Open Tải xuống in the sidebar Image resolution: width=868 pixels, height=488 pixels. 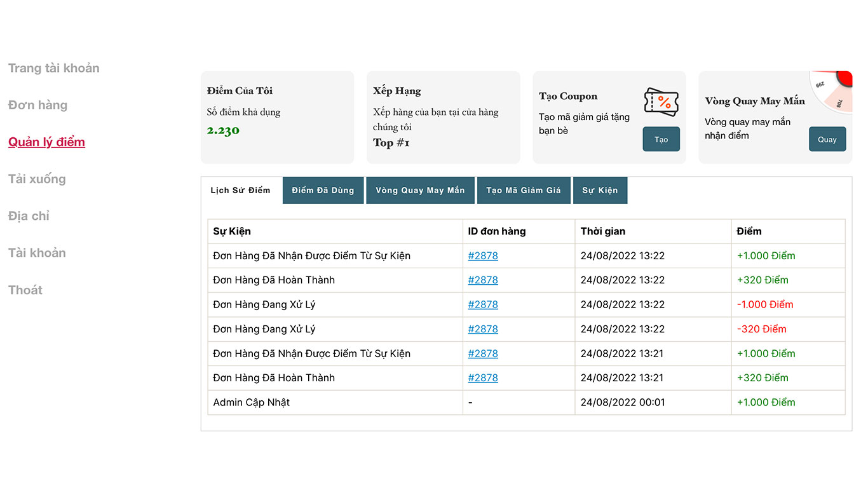(37, 179)
